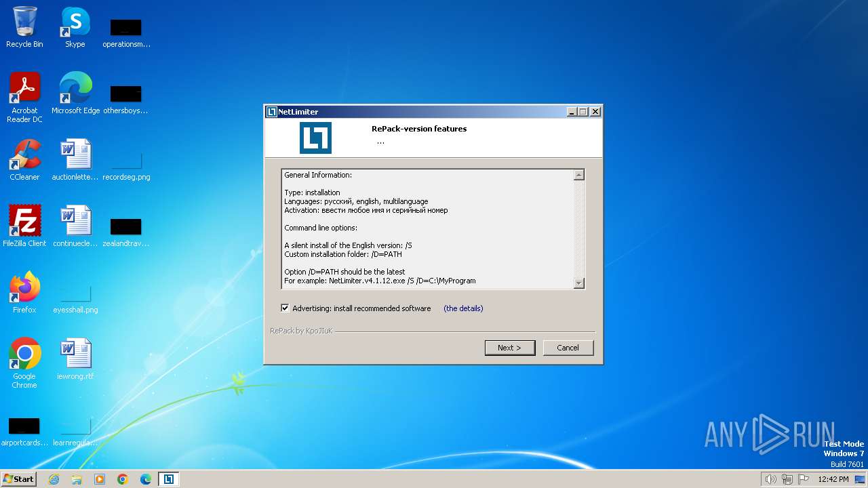Open Google Chrome desktop shortcut
Viewport: 868px width, 488px height.
click(24, 363)
